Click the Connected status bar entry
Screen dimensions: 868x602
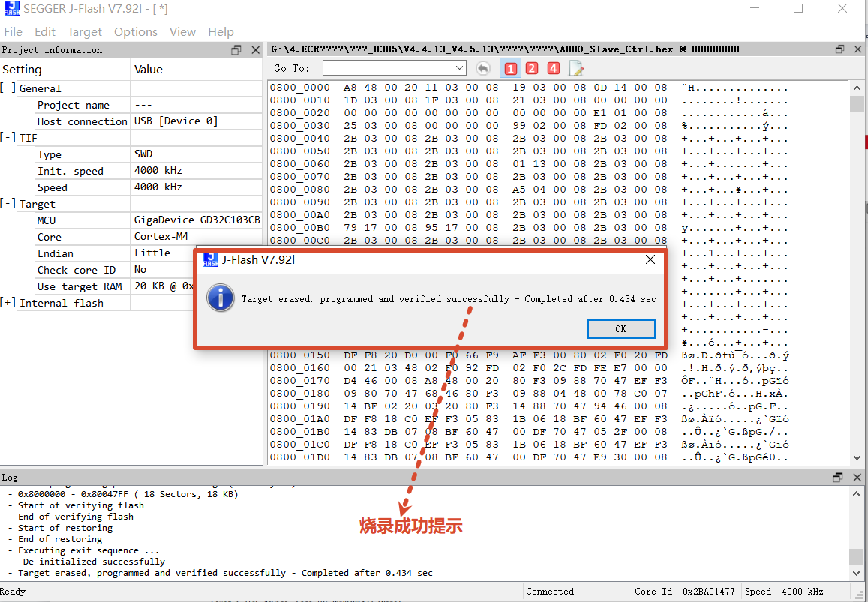pyautogui.click(x=550, y=592)
